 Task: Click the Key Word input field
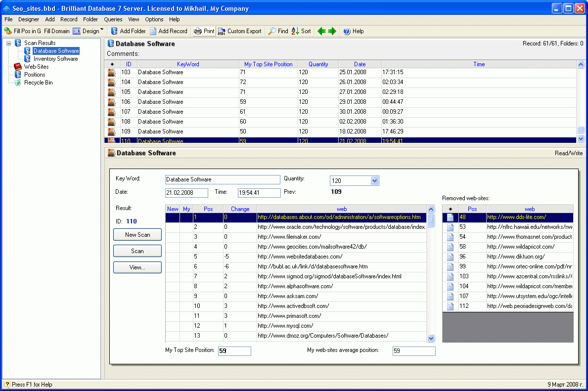pyautogui.click(x=223, y=179)
